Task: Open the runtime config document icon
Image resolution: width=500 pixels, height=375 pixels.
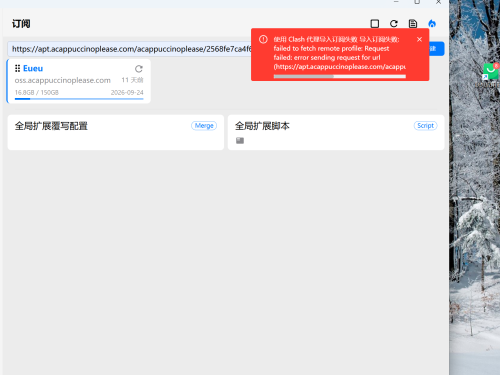Action: tap(413, 24)
